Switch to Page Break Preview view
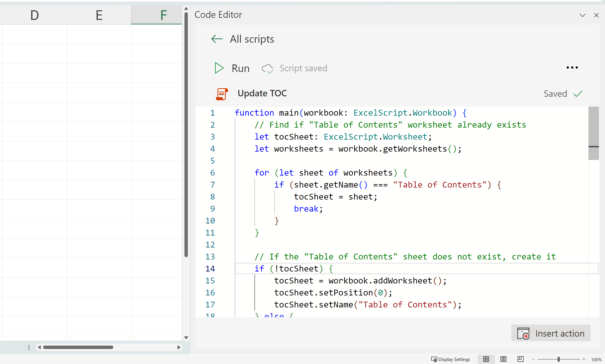605x364 pixels. tap(520, 359)
